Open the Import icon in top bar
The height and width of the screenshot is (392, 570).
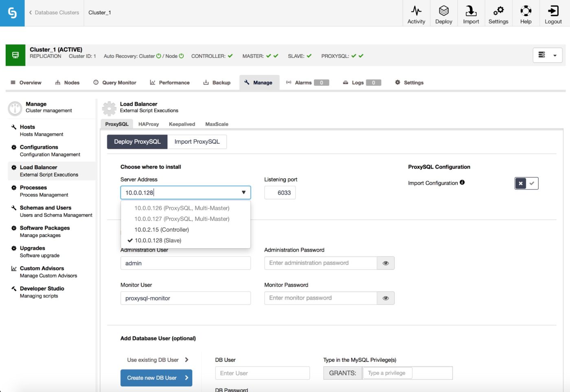click(x=471, y=11)
